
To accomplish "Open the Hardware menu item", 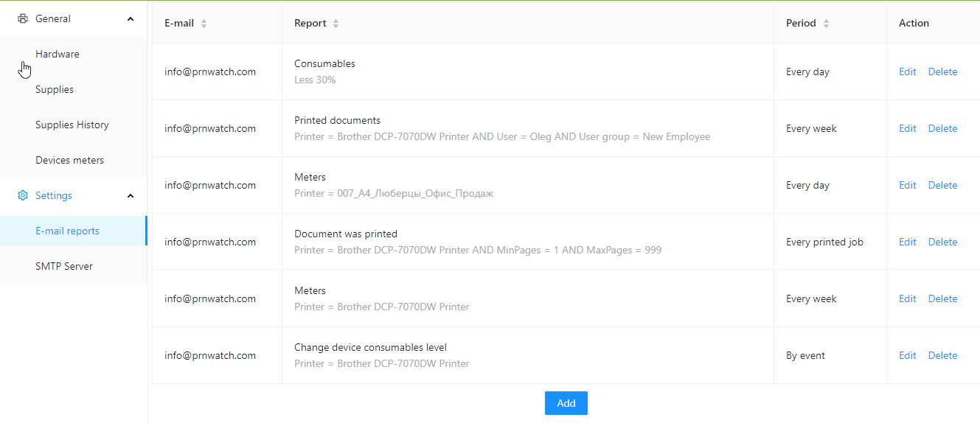I will pyautogui.click(x=74, y=54).
